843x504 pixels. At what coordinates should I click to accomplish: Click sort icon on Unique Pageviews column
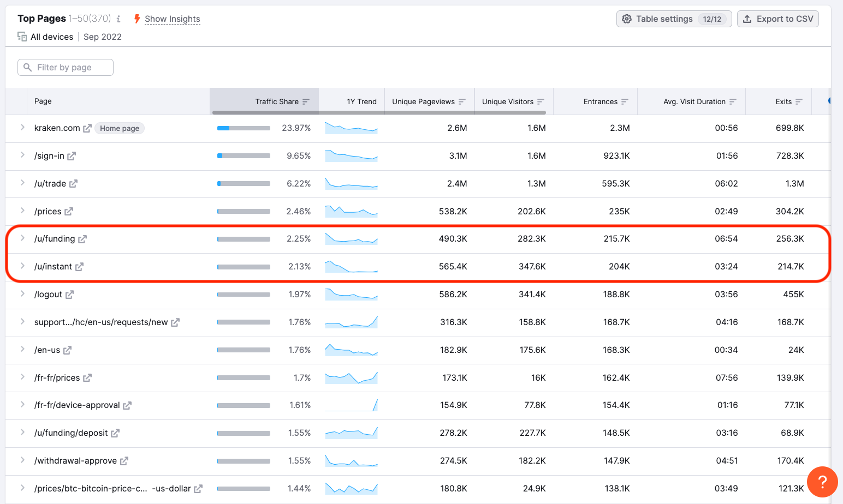point(462,101)
